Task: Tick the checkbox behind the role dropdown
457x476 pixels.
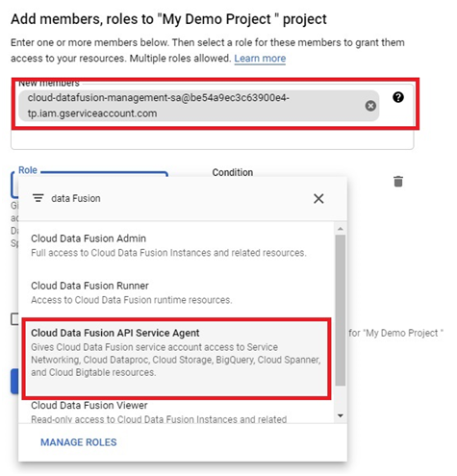Action: [14, 319]
